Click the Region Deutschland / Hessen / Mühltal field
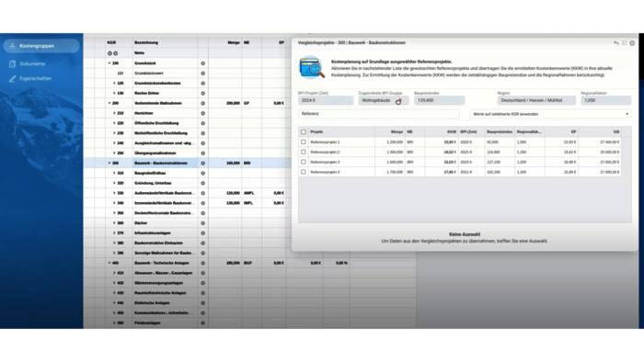This screenshot has height=362, width=644. pyautogui.click(x=536, y=100)
